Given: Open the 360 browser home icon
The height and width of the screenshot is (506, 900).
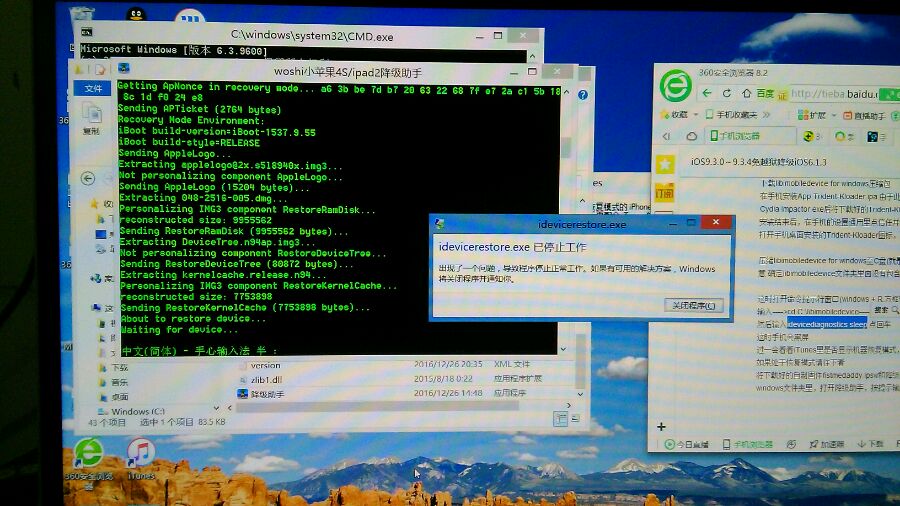Looking at the screenshot, I should pos(746,93).
